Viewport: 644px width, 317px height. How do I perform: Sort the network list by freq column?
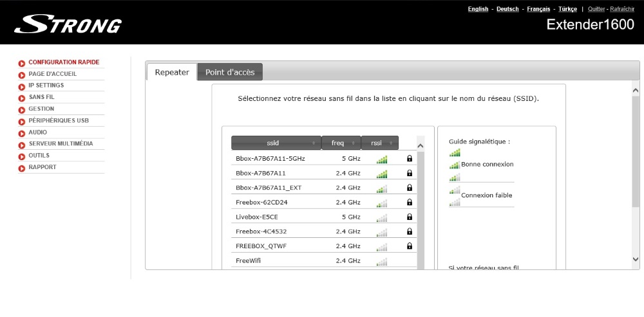341,143
